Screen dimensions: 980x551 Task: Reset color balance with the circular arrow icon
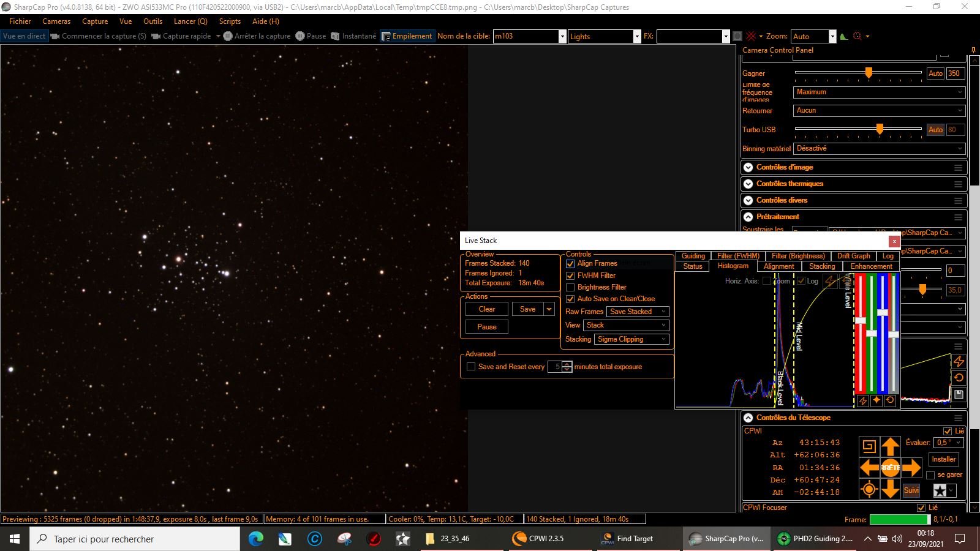coord(890,400)
